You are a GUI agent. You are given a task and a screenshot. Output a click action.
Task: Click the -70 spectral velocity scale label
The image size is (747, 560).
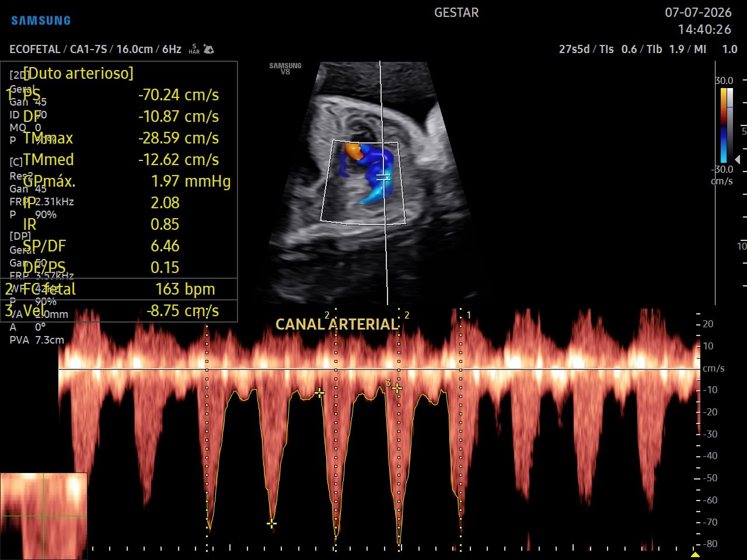(710, 522)
